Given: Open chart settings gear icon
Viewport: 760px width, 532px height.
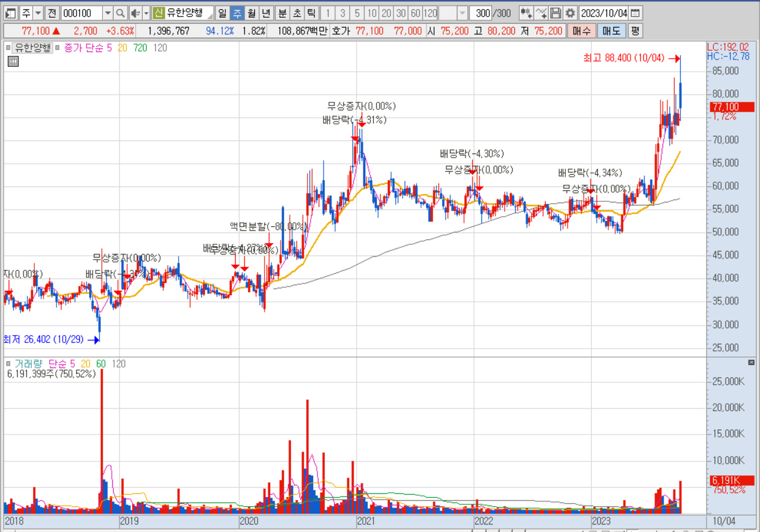Looking at the screenshot, I should click(570, 13).
